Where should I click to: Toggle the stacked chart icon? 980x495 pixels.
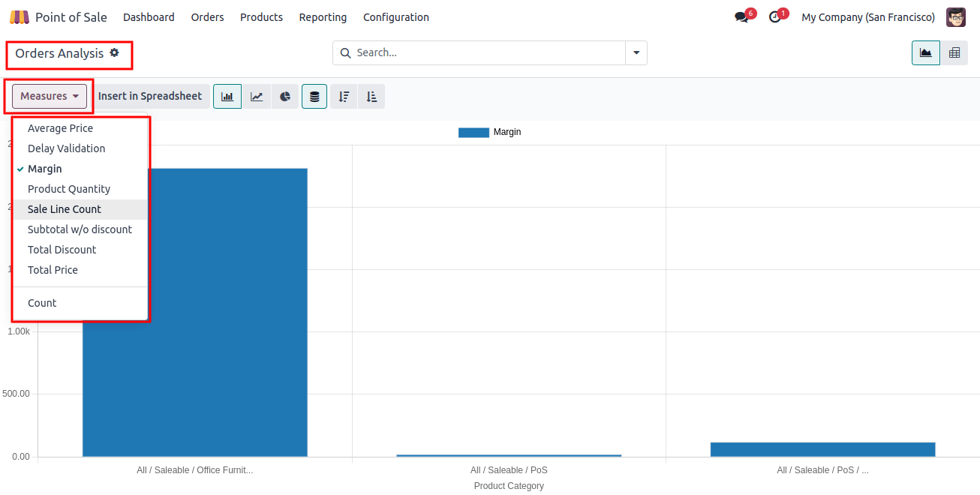pyautogui.click(x=314, y=97)
